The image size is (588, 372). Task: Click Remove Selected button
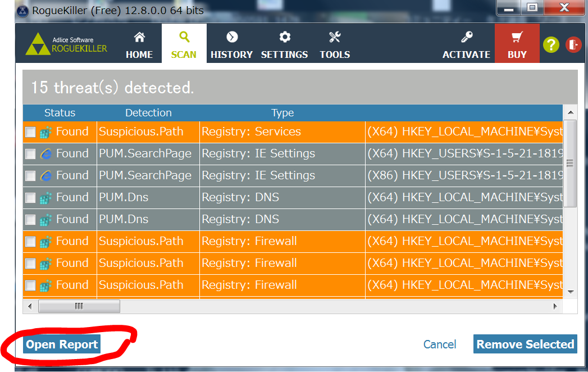point(525,344)
